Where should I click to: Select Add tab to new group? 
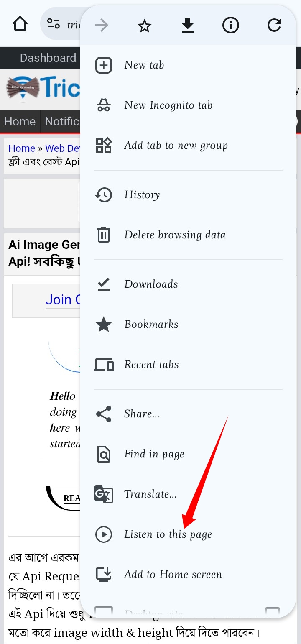point(176,146)
